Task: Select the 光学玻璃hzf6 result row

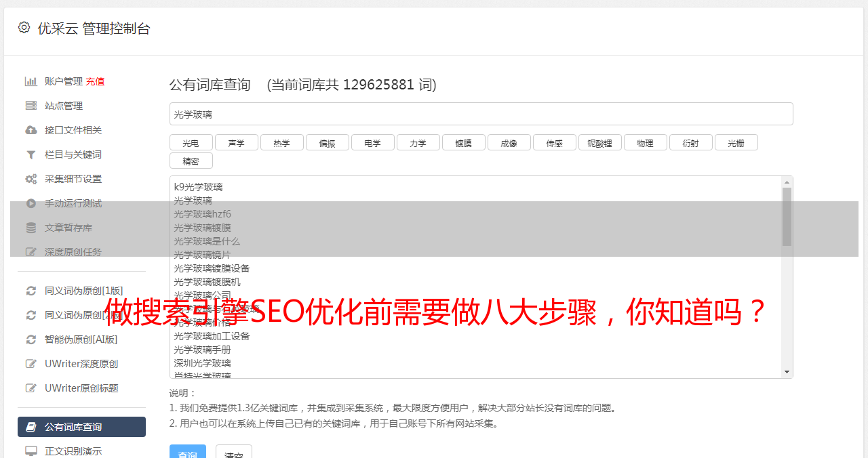Action: tap(202, 214)
